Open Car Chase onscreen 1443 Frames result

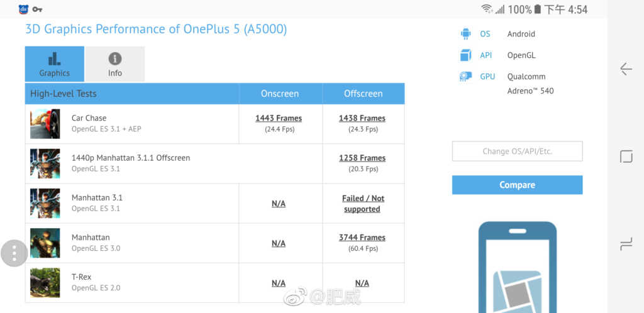click(x=279, y=118)
